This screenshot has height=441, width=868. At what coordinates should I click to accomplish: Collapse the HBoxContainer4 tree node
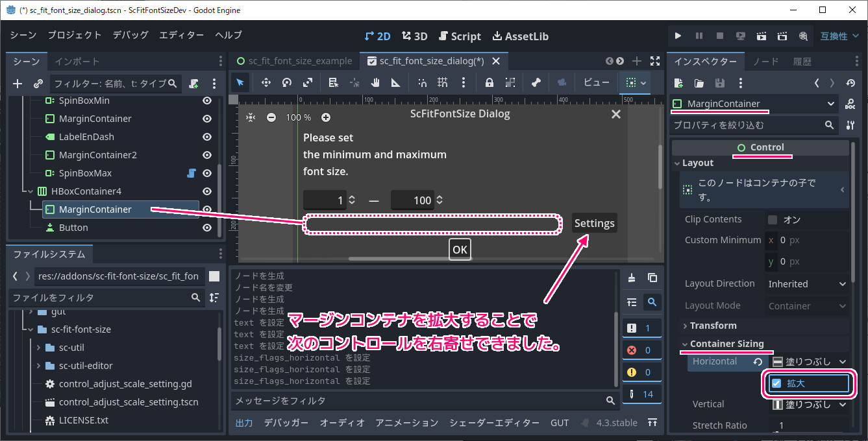click(29, 191)
